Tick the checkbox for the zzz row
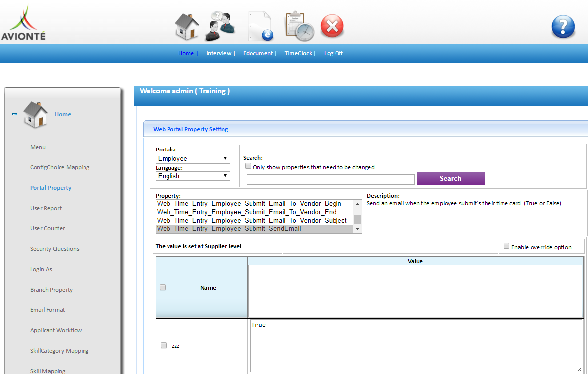This screenshot has width=588, height=374. pos(163,345)
